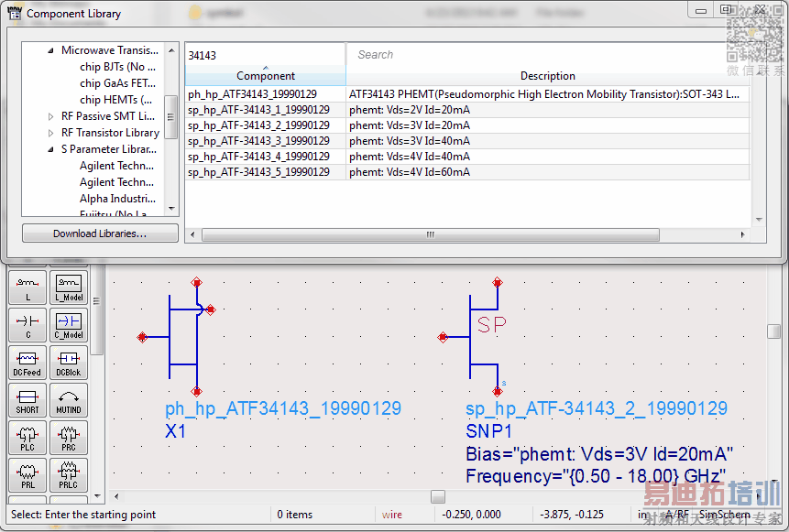Viewport: 789px width, 532px height.
Task: Expand the RF Passive SMT Library node
Action: pyautogui.click(x=51, y=116)
